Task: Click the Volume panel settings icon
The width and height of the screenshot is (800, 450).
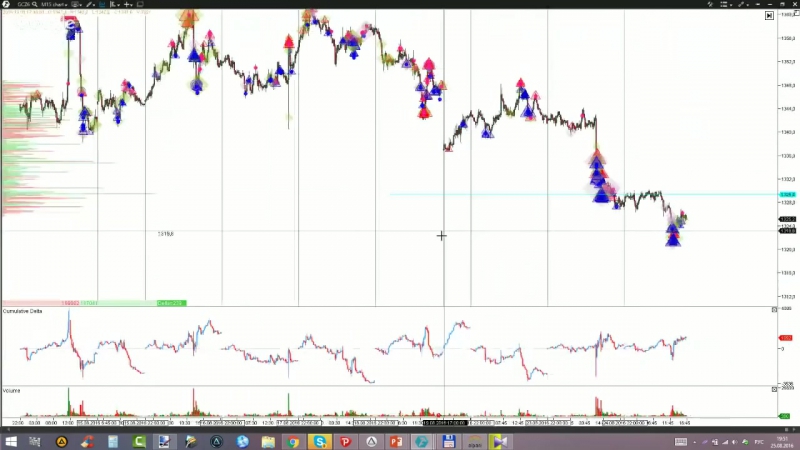Action: tap(774, 389)
